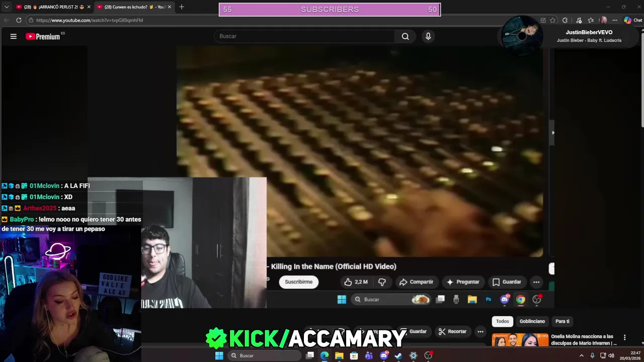Open the favorites list icon
The image size is (644, 362).
click(x=591, y=20)
